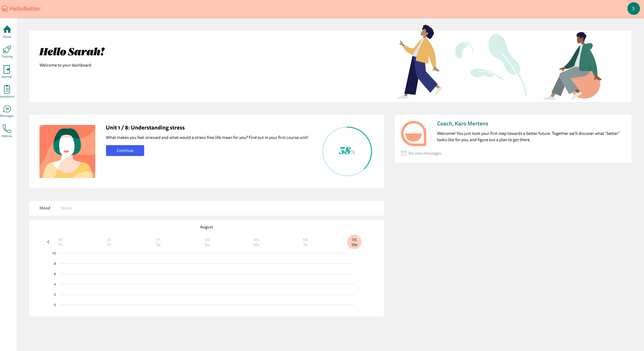644x351 pixels.
Task: Select Monday 03 in the August calendar
Action: (256, 242)
